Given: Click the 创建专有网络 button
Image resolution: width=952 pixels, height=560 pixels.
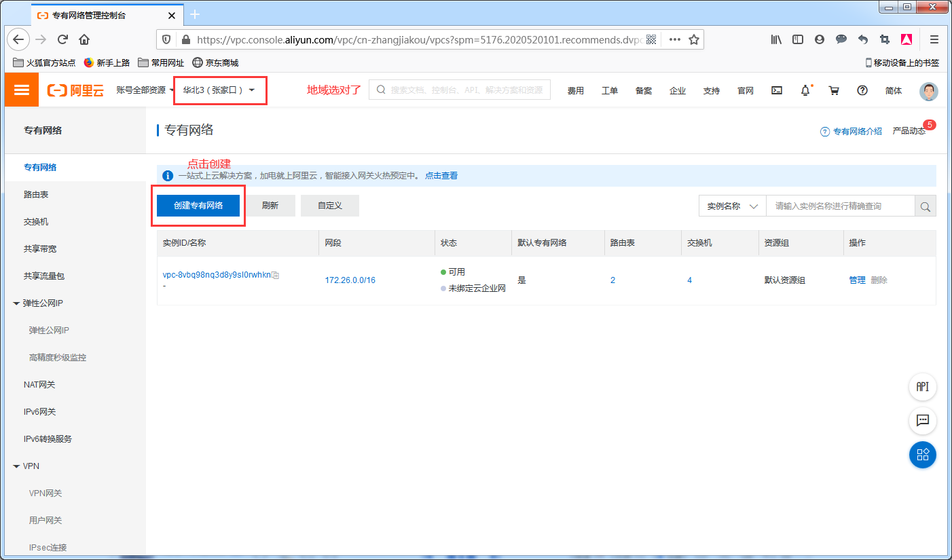Looking at the screenshot, I should [198, 205].
